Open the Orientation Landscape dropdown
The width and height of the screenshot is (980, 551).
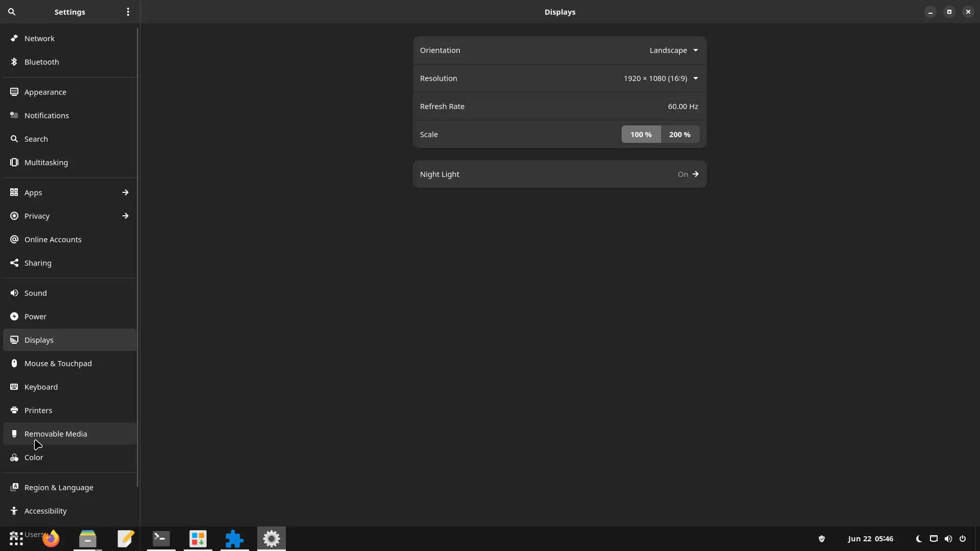(x=673, y=50)
